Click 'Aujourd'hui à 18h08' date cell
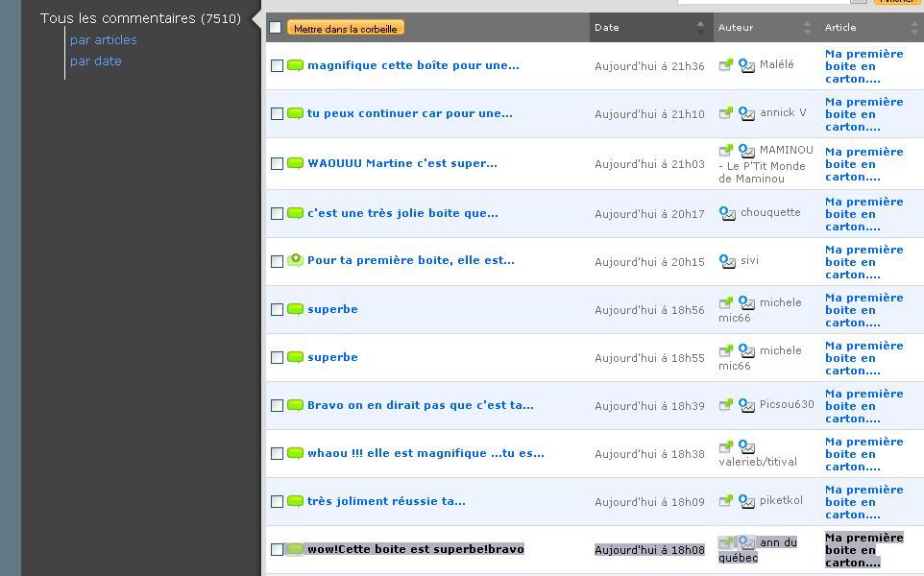924x576 pixels. [x=649, y=549]
